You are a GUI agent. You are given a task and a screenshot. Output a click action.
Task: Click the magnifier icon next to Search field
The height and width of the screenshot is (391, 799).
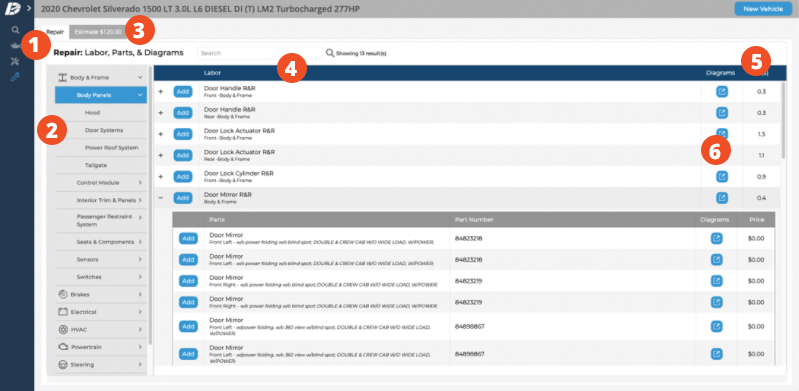tap(330, 53)
